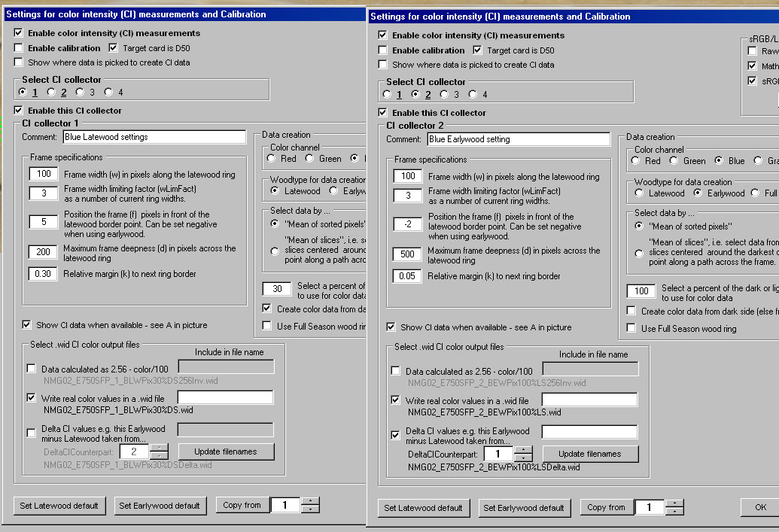Click Relative margin field showing 0.05

(408, 276)
